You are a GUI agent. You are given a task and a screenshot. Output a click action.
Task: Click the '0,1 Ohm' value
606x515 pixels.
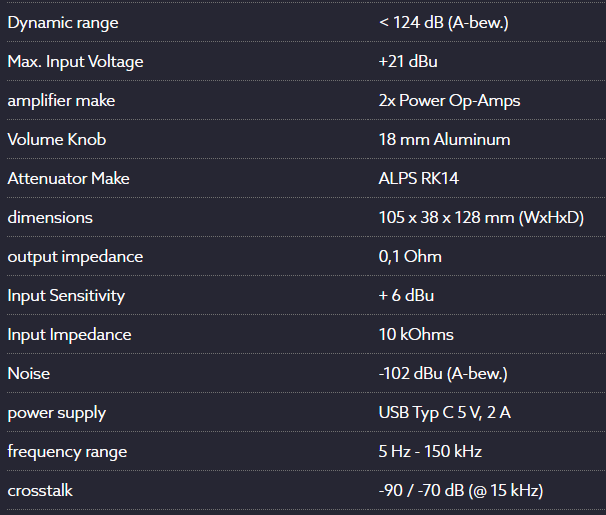click(x=410, y=256)
